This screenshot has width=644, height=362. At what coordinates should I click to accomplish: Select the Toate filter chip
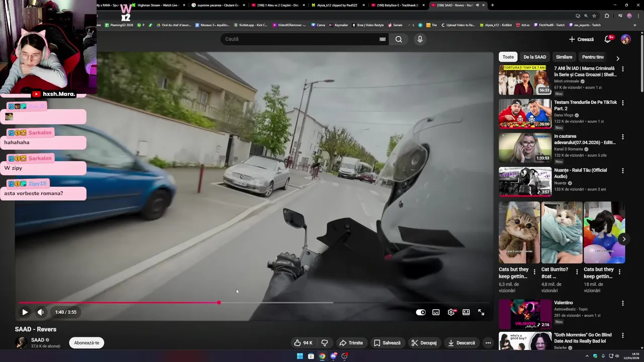(508, 57)
